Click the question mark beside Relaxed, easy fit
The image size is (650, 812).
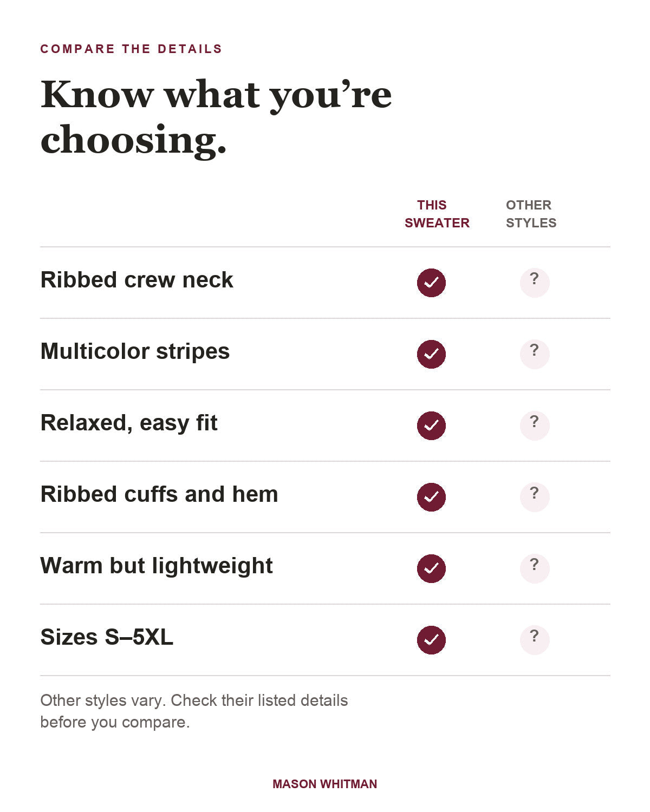click(535, 425)
